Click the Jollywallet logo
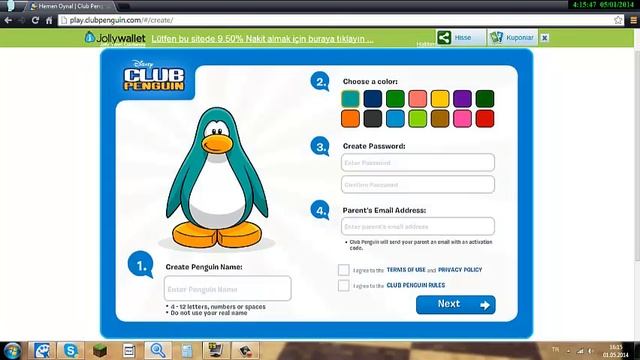Viewport: 640px width, 360px height. tap(115, 38)
